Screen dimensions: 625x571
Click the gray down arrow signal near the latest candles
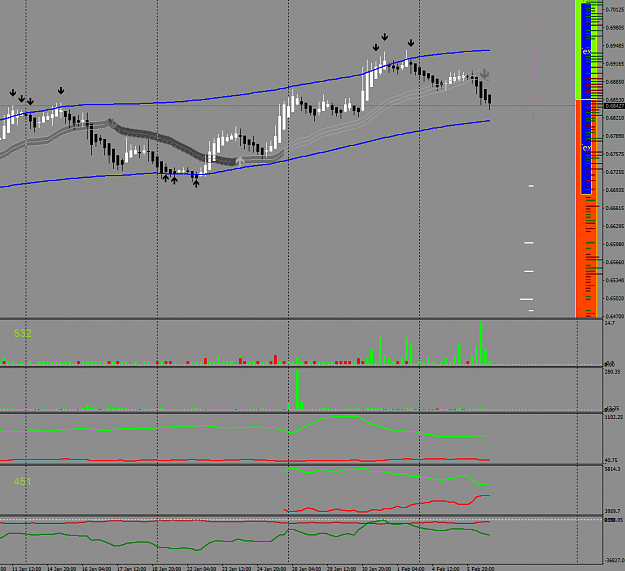(484, 74)
